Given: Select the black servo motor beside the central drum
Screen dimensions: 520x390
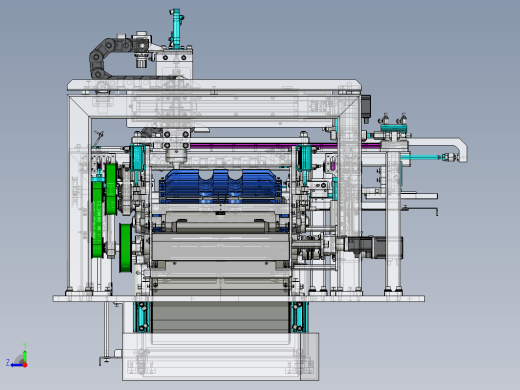Looking at the screenshot, I should tap(375, 247).
